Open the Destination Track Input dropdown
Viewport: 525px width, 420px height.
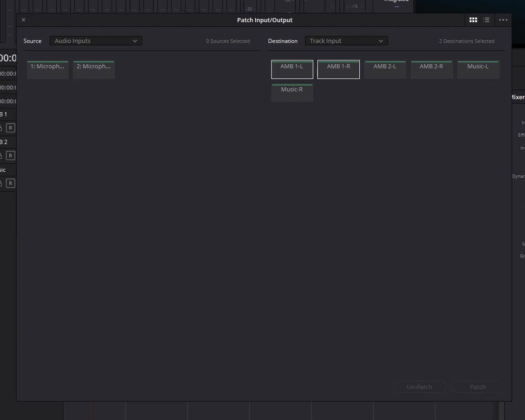pyautogui.click(x=346, y=41)
